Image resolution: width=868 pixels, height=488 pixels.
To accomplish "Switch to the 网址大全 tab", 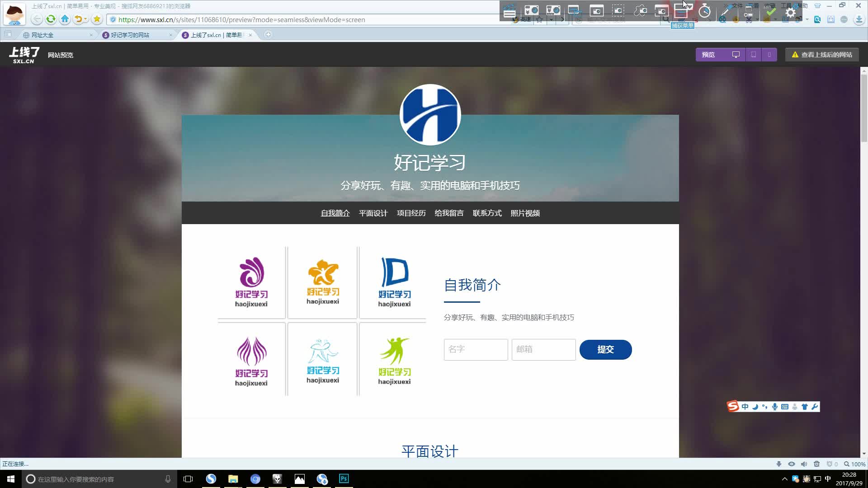I will tap(57, 35).
